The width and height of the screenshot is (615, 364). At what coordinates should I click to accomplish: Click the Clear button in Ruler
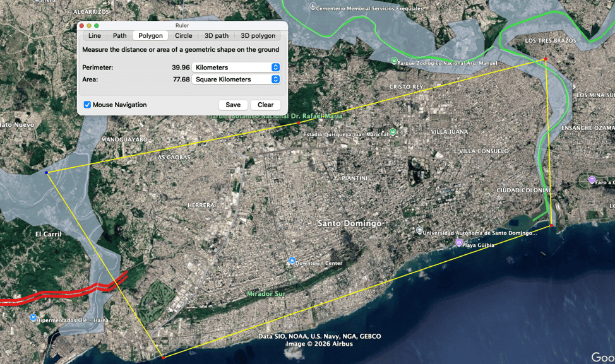click(x=266, y=105)
